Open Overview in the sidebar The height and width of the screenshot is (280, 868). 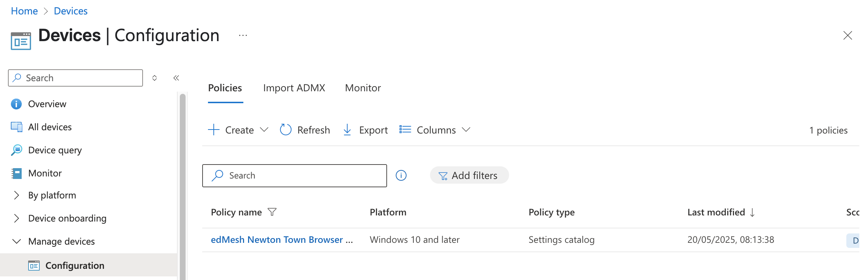(47, 104)
